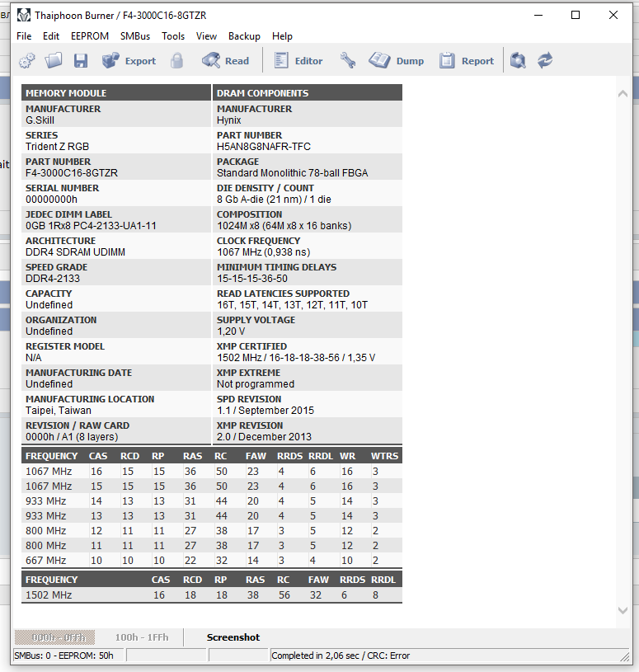Open the Tools menu
Image resolution: width=639 pixels, height=672 pixels.
(173, 36)
